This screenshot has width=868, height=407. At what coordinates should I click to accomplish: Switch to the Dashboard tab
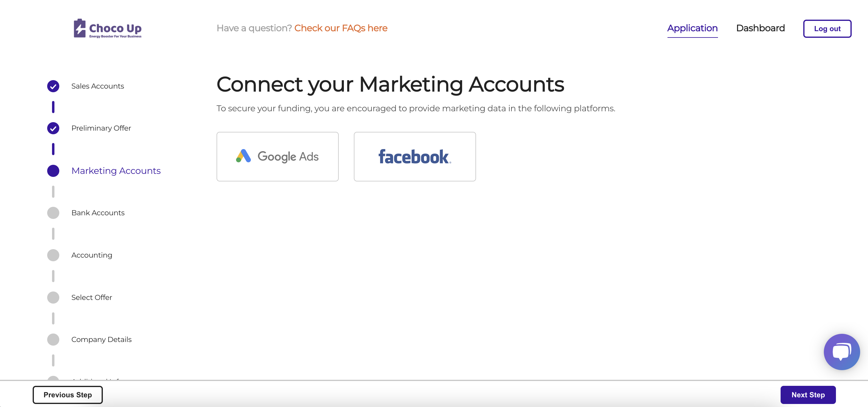760,28
